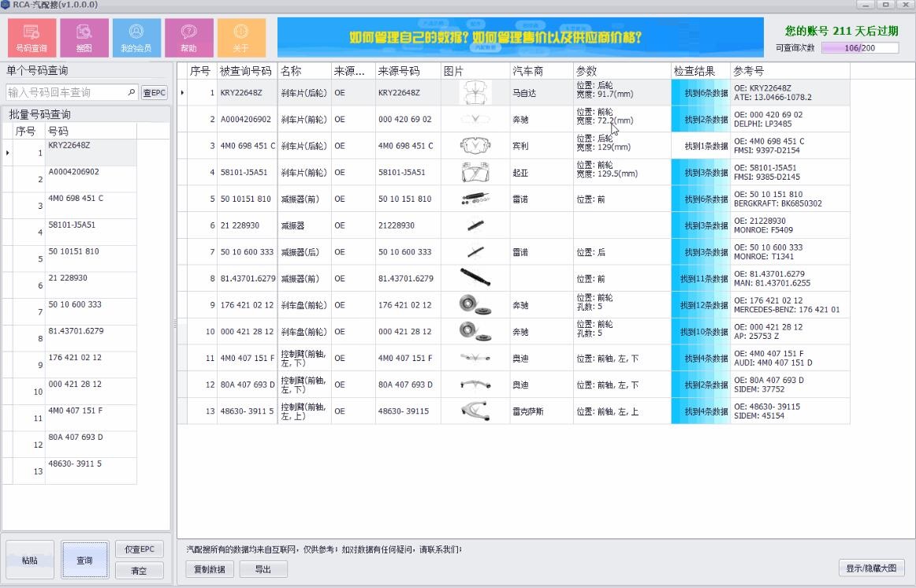
Task: Open the 号码查询 number search tool
Action: point(32,37)
